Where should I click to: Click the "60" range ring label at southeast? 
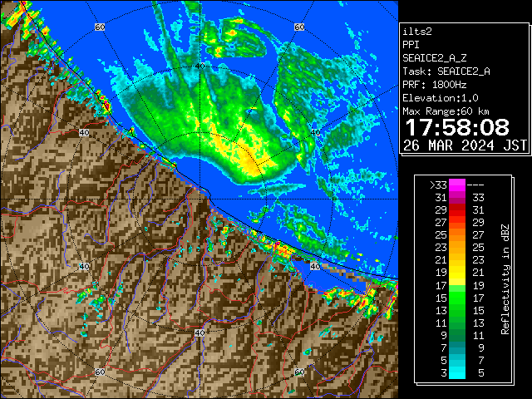[299, 372]
